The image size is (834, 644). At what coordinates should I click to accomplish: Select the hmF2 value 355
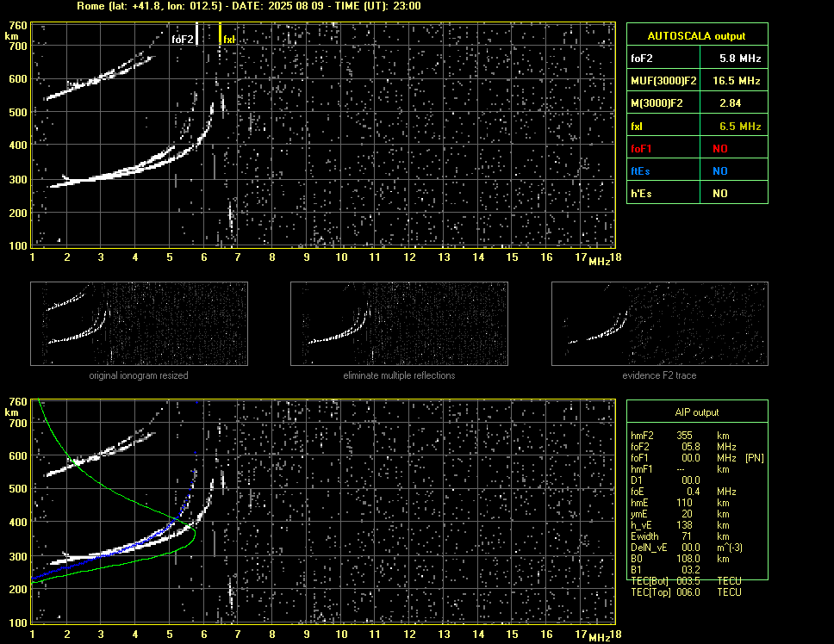click(685, 436)
